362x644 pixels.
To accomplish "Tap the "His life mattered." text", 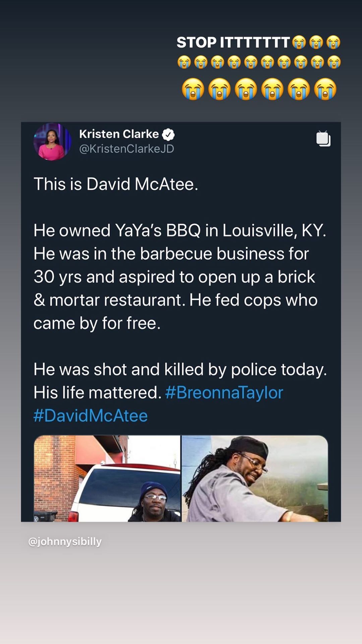I will (x=98, y=392).
